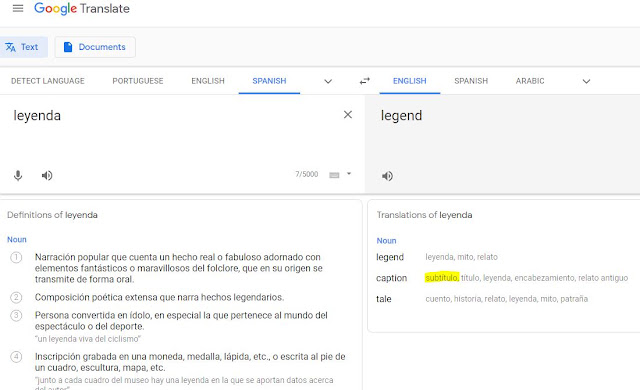Select Arabic as target language
Viewport: 640px width, 390px height.
click(x=530, y=81)
